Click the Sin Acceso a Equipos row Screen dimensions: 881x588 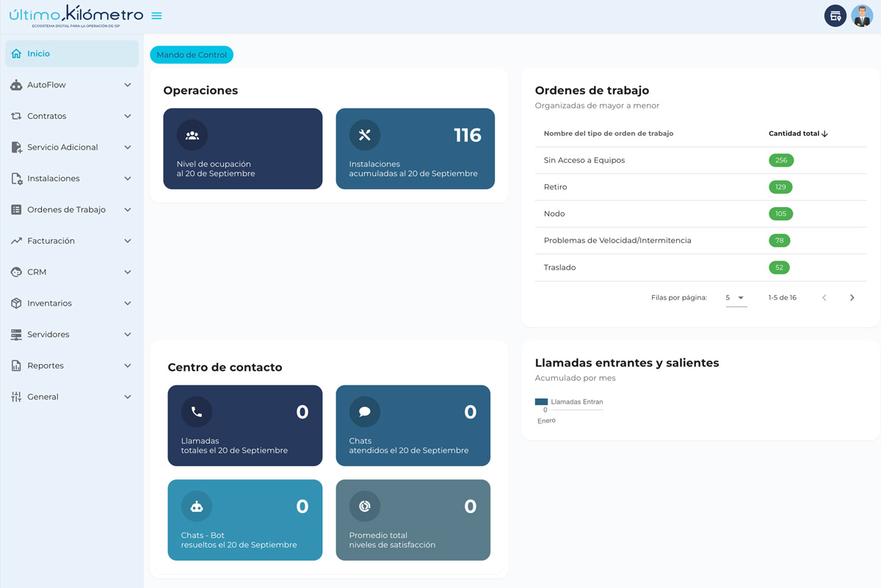point(584,160)
